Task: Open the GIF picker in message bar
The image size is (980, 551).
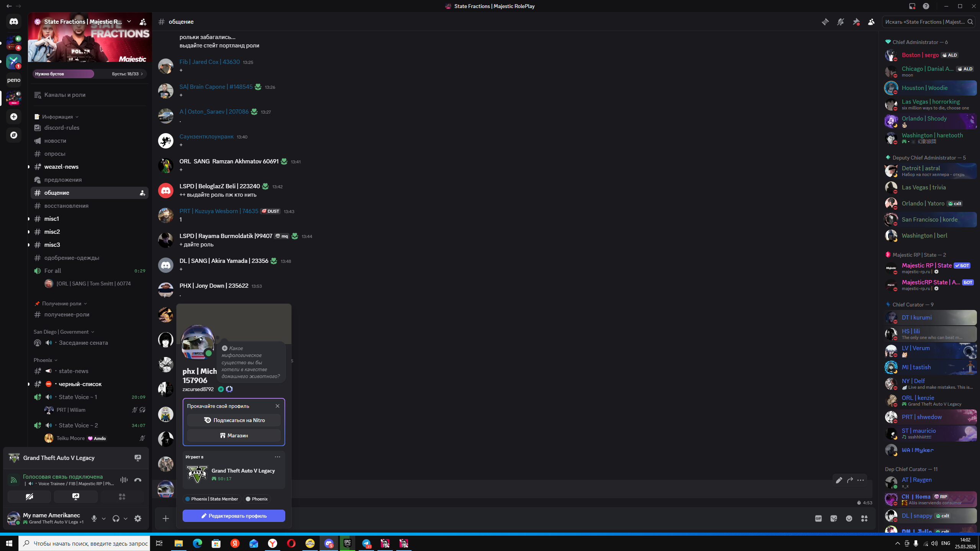Action: pyautogui.click(x=818, y=518)
